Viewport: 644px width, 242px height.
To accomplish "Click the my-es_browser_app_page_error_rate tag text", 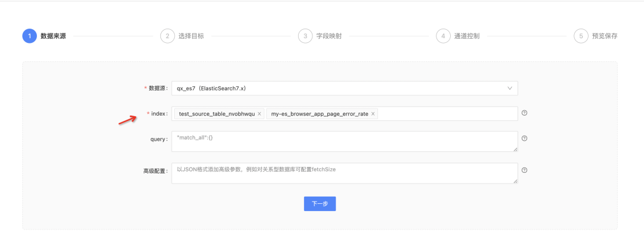I will point(320,114).
